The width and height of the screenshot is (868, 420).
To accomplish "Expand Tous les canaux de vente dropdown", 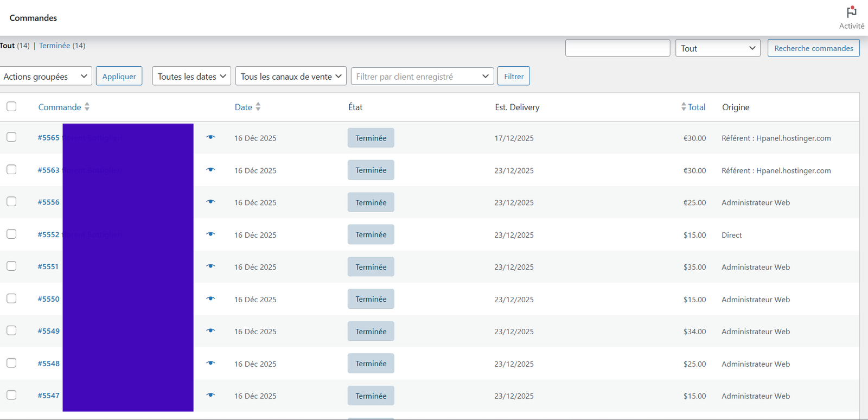I will 291,76.
